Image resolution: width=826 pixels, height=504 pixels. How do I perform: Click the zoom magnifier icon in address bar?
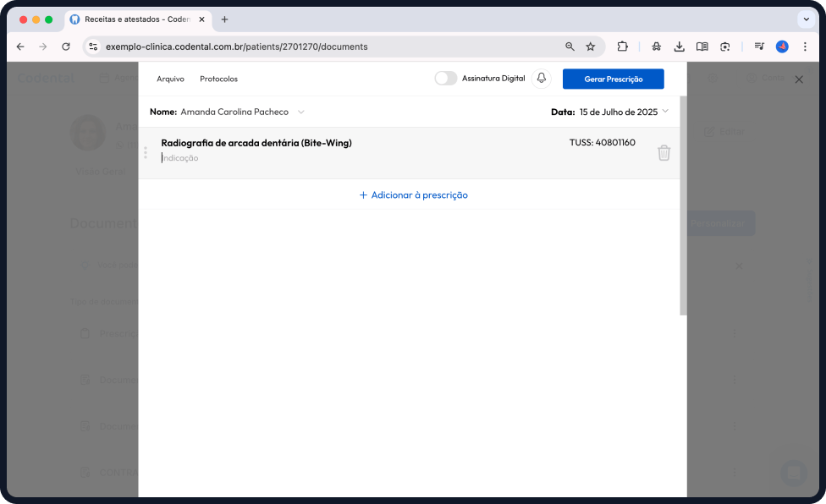pos(570,47)
